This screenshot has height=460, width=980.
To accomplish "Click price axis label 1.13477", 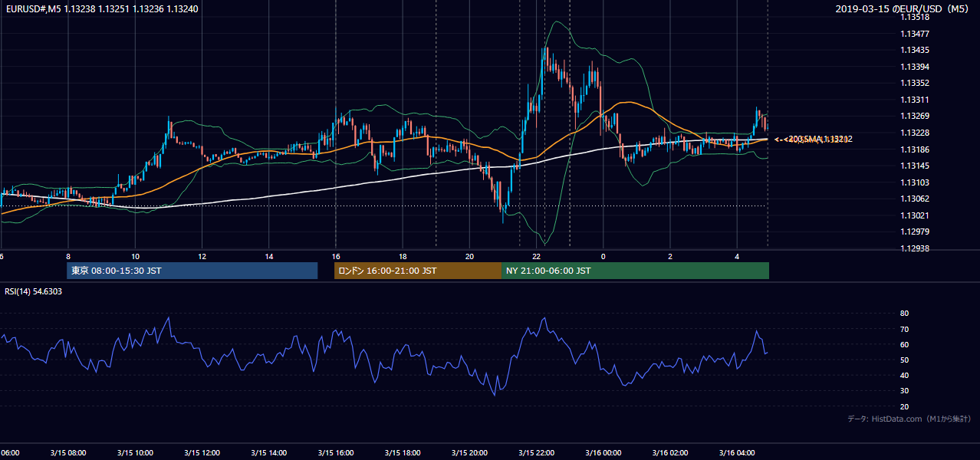I will click(x=916, y=34).
